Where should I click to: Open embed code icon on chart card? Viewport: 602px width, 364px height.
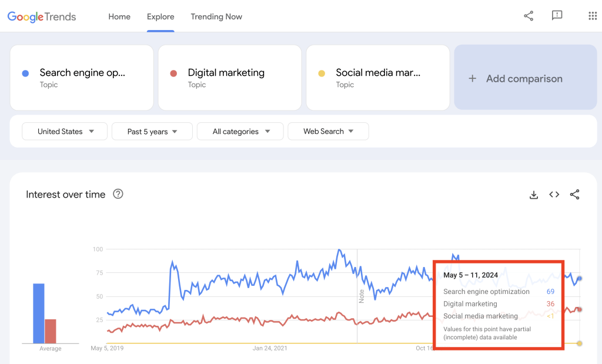coord(554,194)
